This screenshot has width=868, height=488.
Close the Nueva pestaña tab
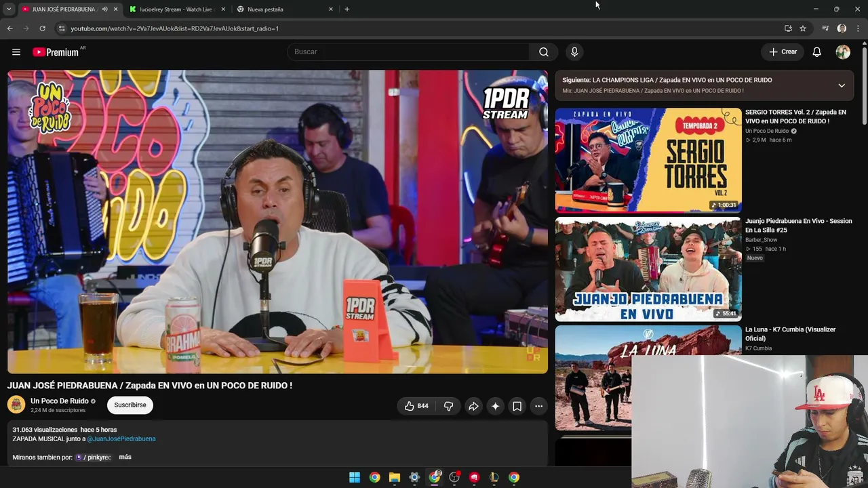coord(331,9)
